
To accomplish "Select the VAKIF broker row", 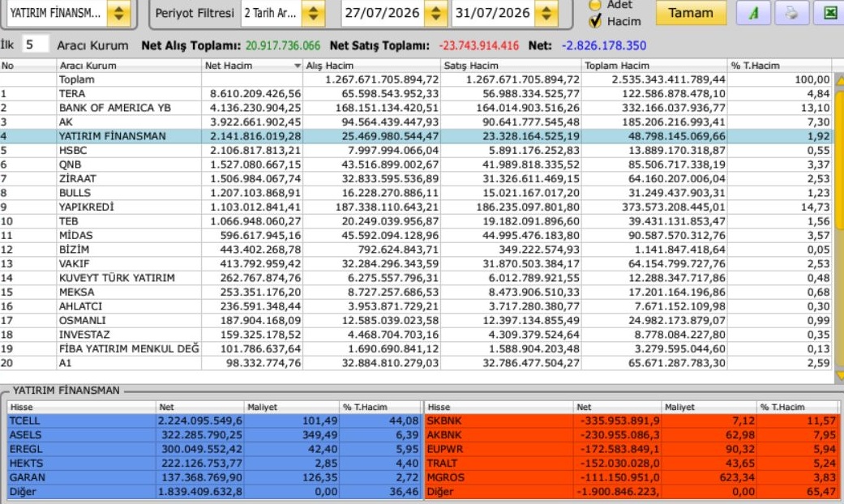I will (416, 263).
